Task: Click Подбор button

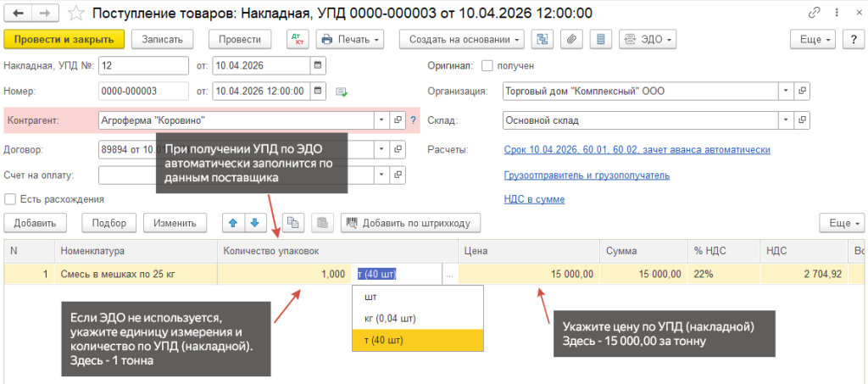Action: point(109,223)
